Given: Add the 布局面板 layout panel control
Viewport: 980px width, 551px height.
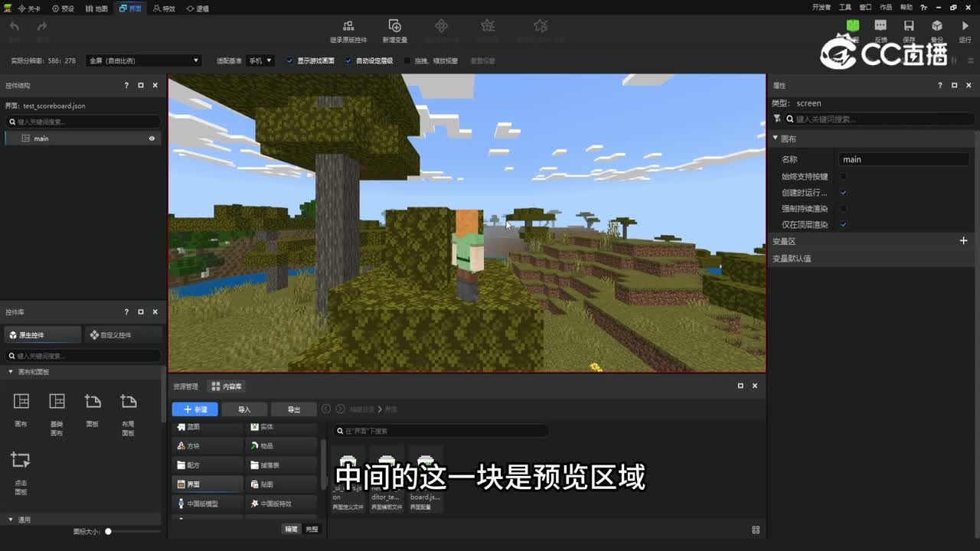Looking at the screenshot, I should [128, 402].
